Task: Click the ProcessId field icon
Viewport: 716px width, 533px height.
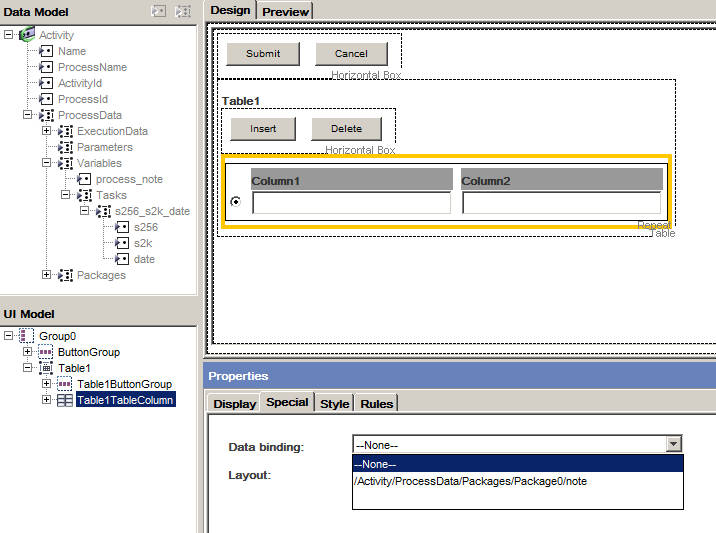Action: [46, 99]
